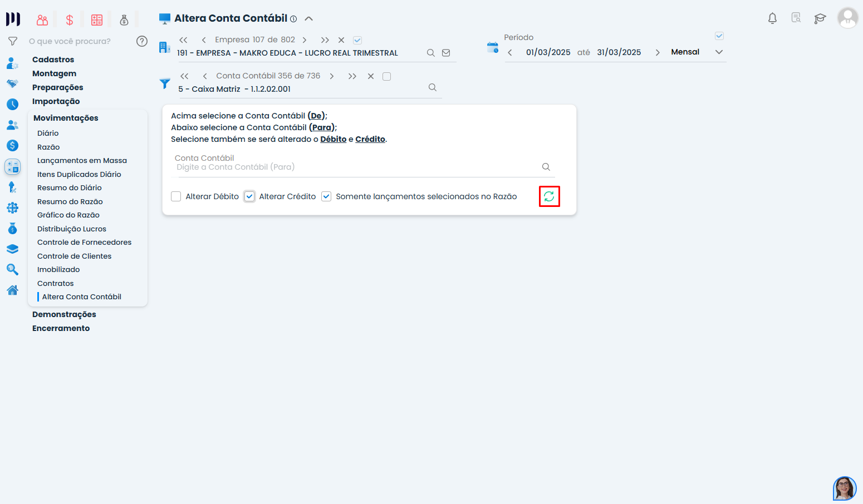The image size is (863, 504).
Task: Open the magnifying glass sidebar icon
Action: click(x=12, y=270)
